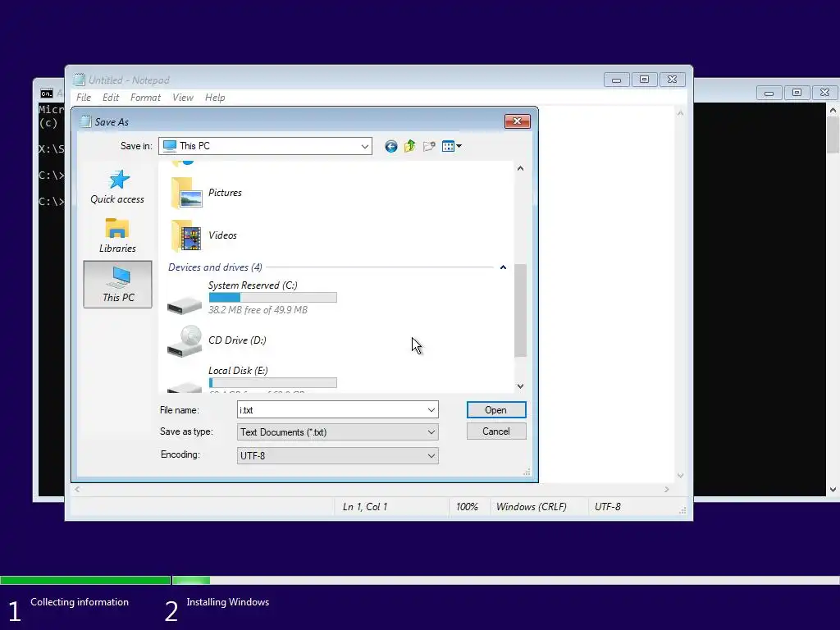The width and height of the screenshot is (840, 630).
Task: Expand the Save in location dropdown
Action: [365, 146]
